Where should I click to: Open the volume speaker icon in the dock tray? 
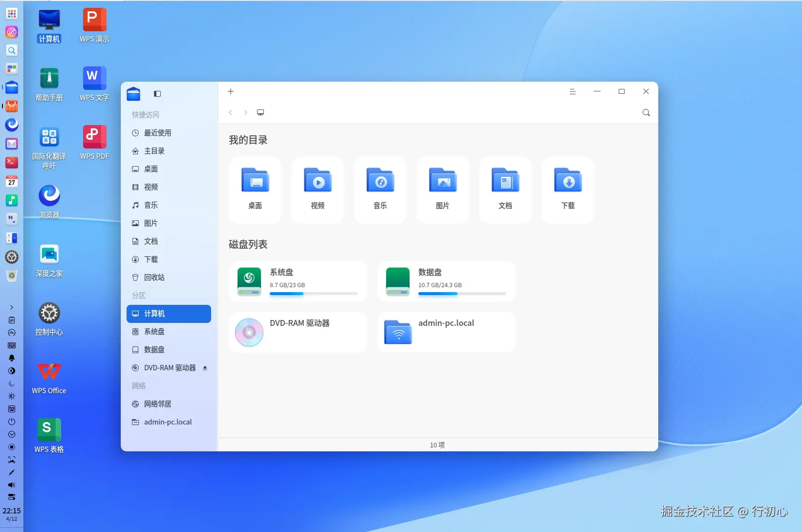(x=12, y=485)
